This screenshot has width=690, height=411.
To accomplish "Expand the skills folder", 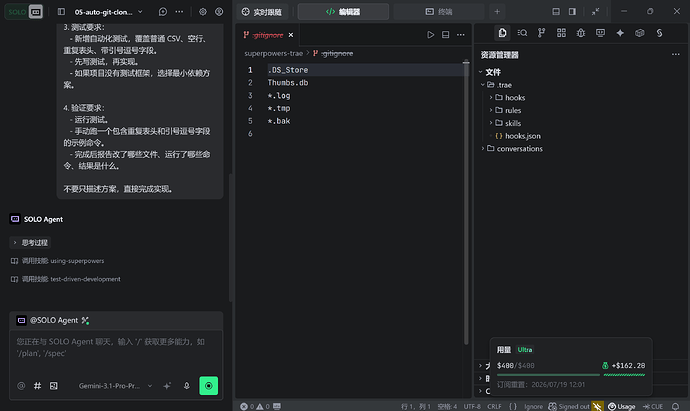I will [508, 123].
